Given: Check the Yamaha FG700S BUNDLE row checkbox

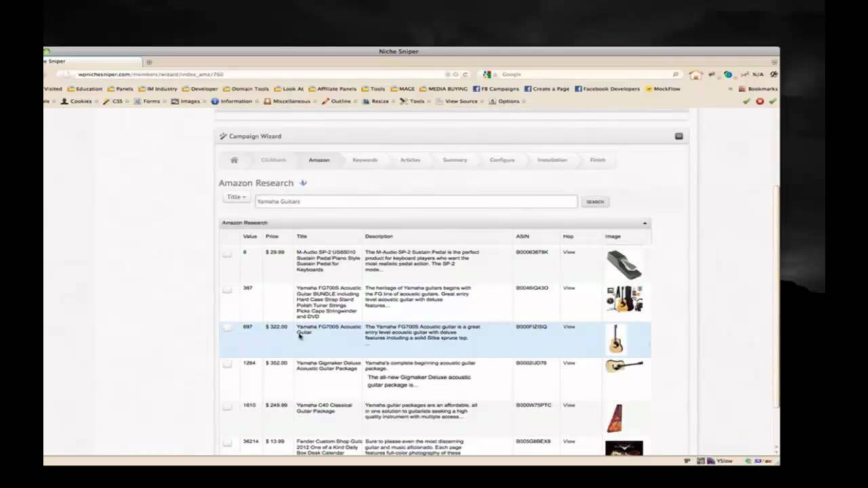Looking at the screenshot, I should click(226, 289).
